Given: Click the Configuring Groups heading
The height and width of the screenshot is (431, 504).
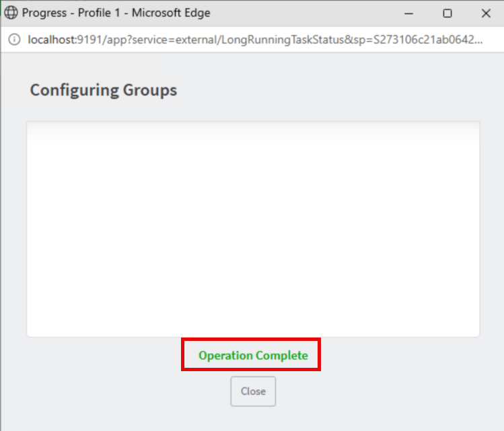Looking at the screenshot, I should click(x=103, y=90).
